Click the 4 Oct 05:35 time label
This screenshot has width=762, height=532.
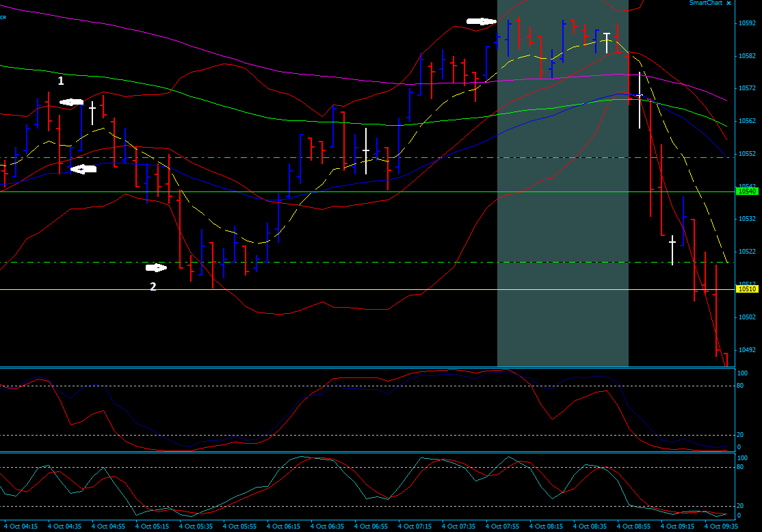[x=196, y=526]
